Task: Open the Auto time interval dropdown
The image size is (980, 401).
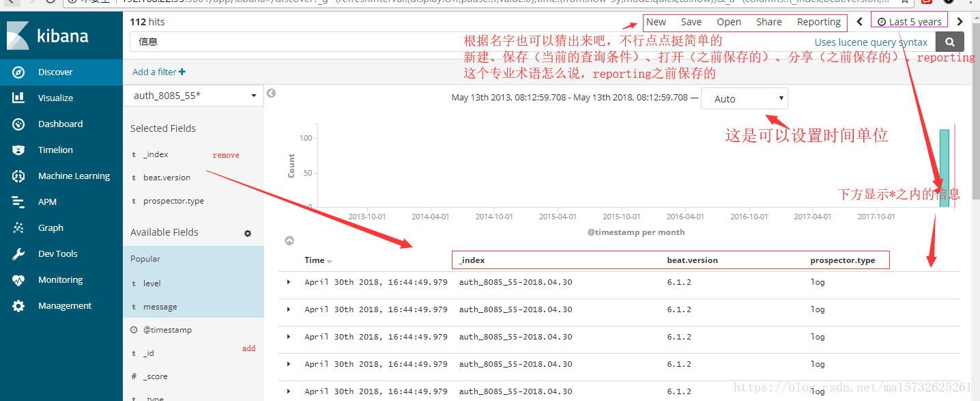Action: [744, 98]
